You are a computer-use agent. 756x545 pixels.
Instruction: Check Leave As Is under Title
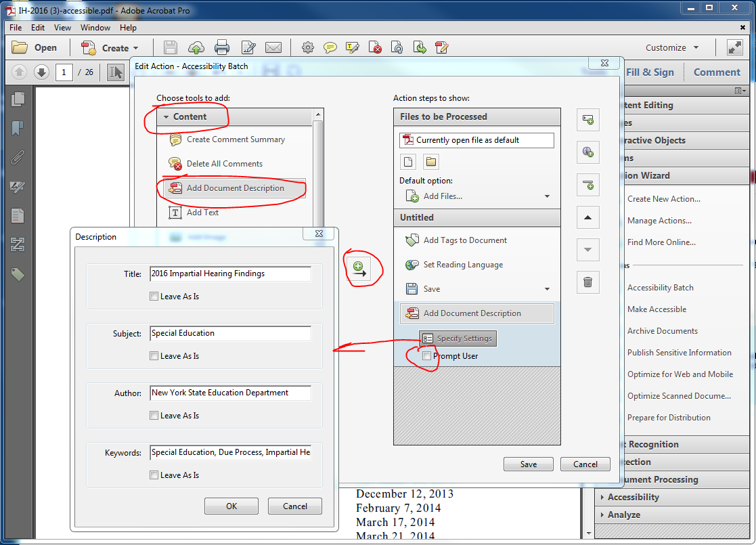[x=154, y=297]
